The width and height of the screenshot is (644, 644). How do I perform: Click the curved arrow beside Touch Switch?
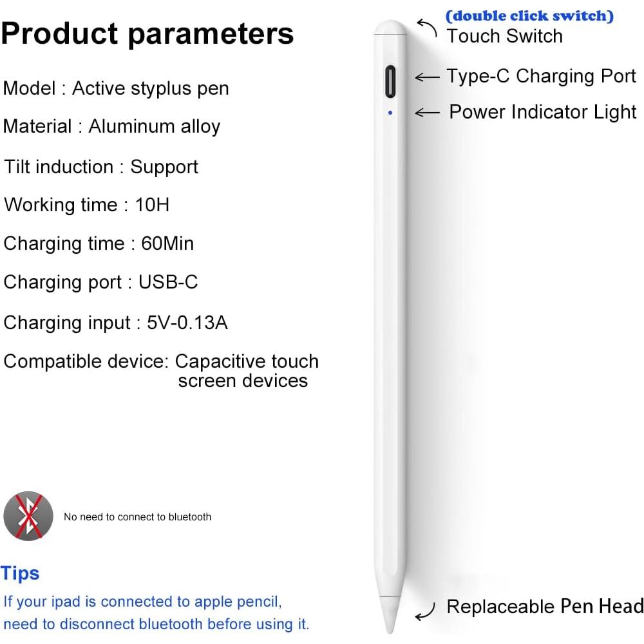pyautogui.click(x=427, y=28)
